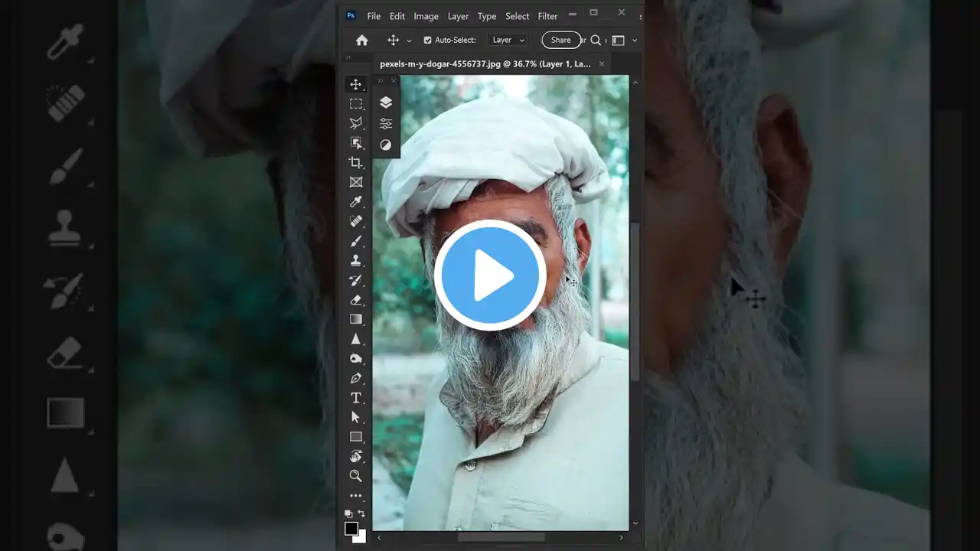Pick the Crop tool
The width and height of the screenshot is (980, 551).
click(x=355, y=162)
